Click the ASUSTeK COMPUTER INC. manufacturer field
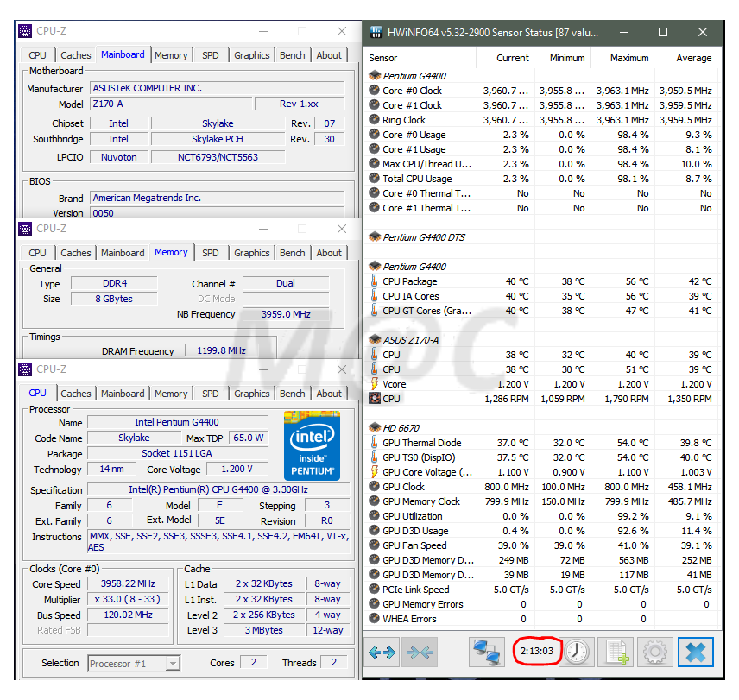 pos(217,88)
